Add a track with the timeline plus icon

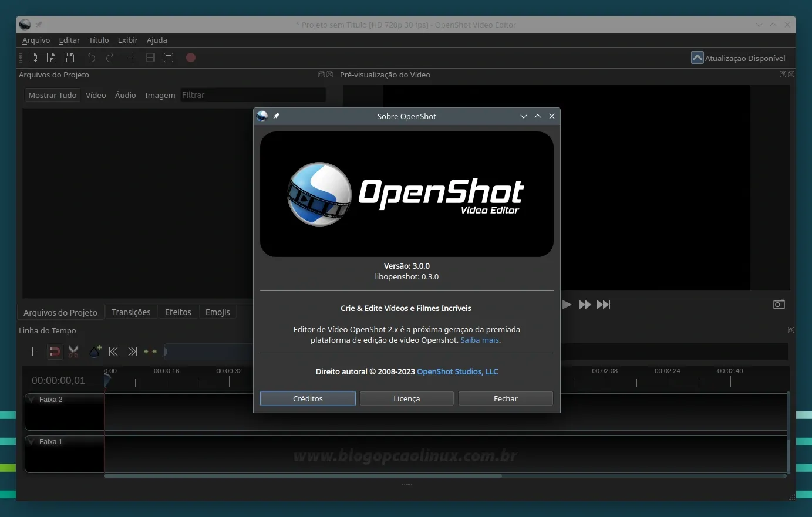33,352
